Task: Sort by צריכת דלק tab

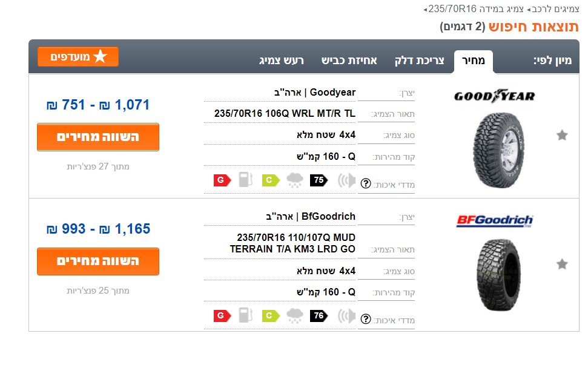Action: pyautogui.click(x=419, y=61)
